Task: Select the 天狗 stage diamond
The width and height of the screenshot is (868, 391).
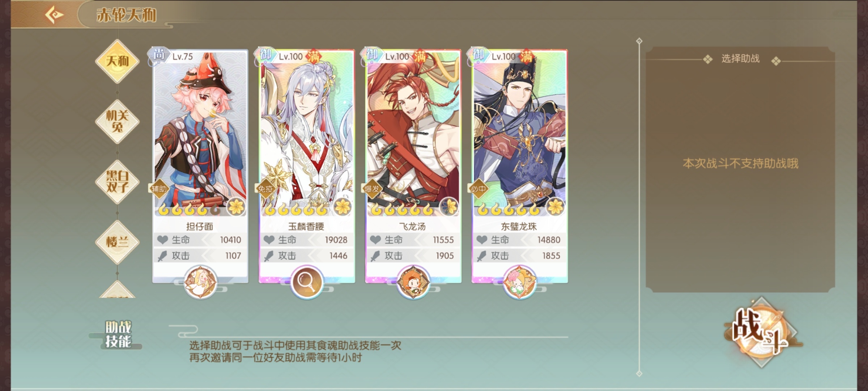Action: point(117,61)
